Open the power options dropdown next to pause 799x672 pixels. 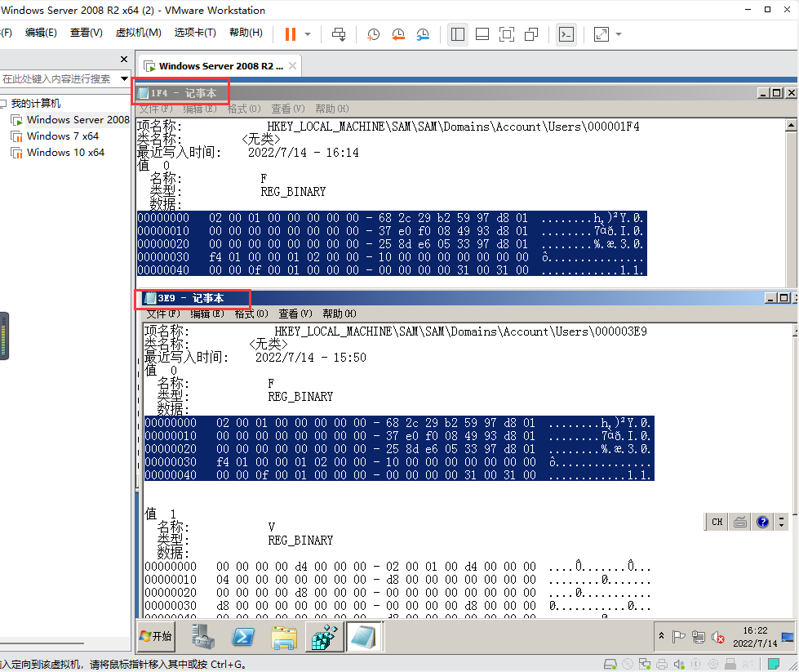(x=308, y=34)
